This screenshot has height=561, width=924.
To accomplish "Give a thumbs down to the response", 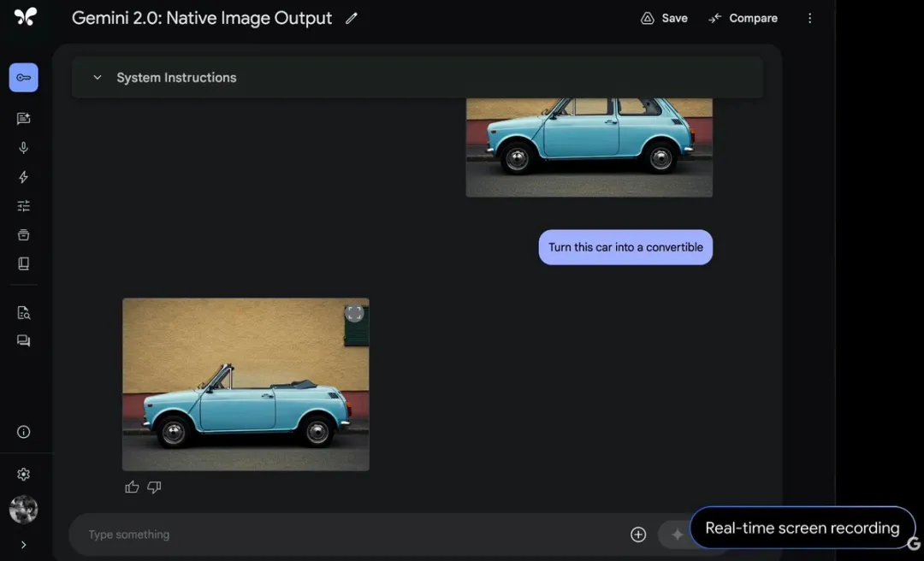I will (154, 487).
